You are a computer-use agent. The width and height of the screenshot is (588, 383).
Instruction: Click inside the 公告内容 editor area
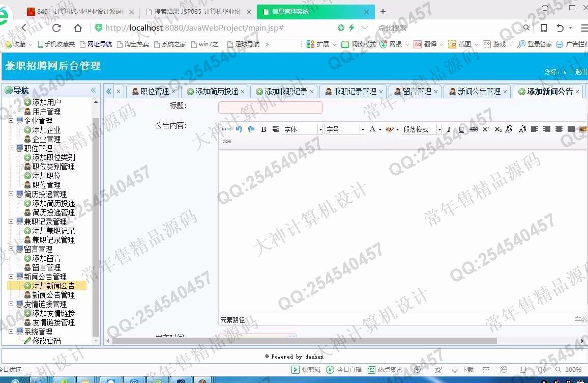click(x=403, y=231)
